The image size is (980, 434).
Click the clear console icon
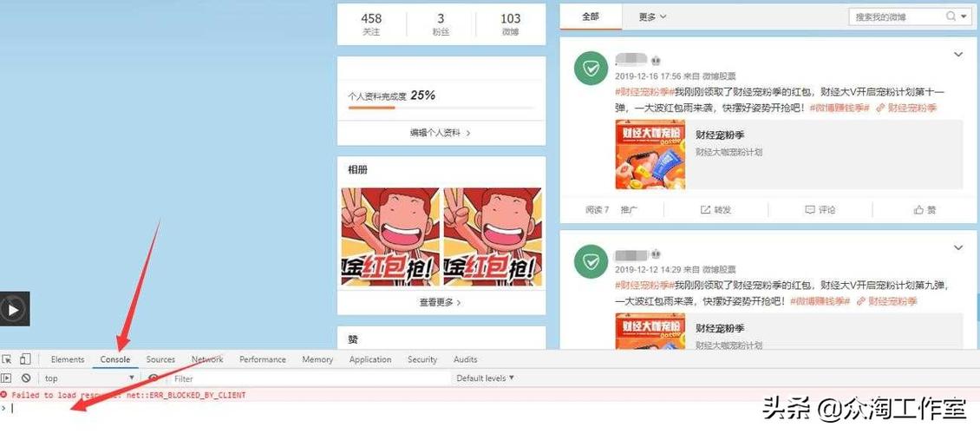[x=26, y=378]
